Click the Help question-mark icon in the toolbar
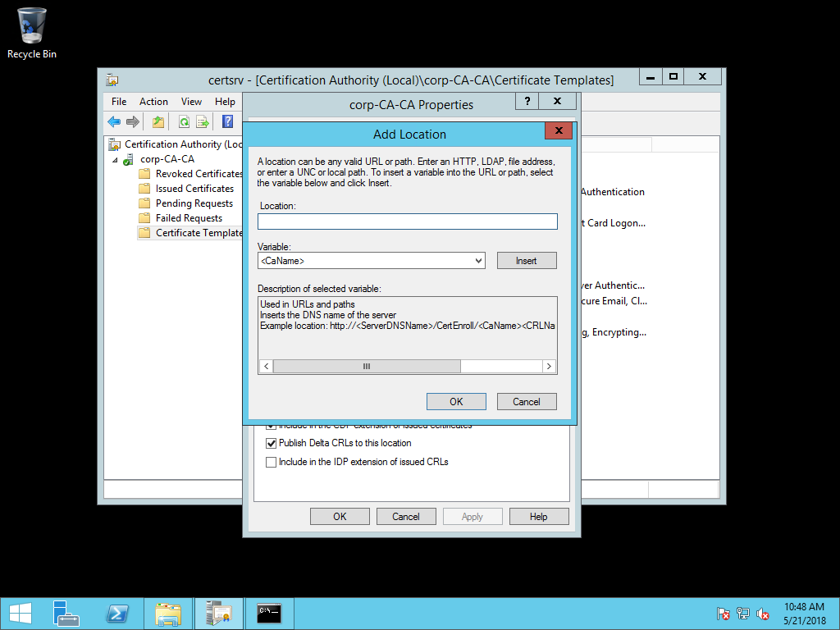 [226, 121]
